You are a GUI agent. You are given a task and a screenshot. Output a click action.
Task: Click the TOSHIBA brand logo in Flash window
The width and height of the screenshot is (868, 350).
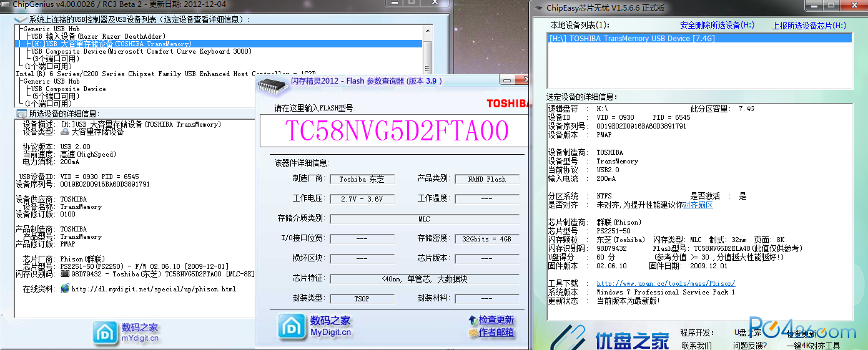507,103
